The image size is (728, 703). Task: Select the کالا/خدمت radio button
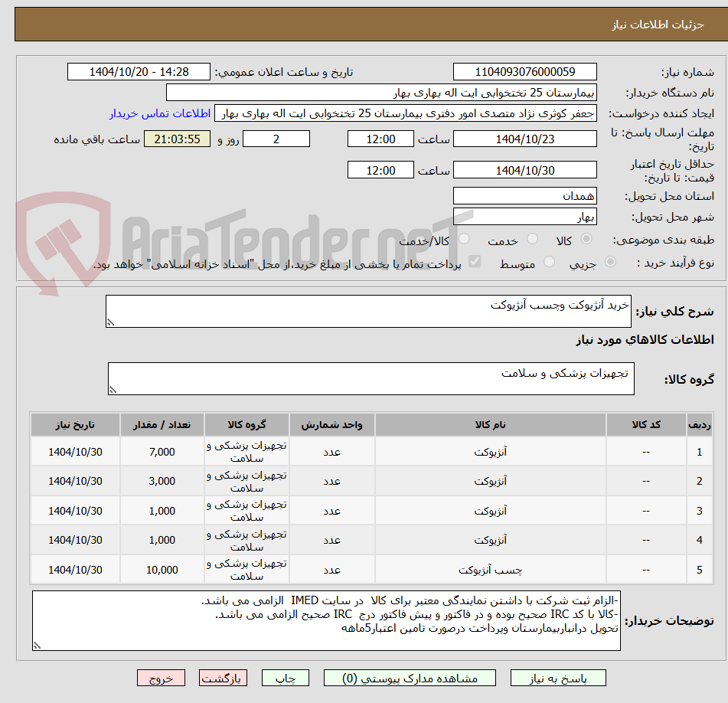click(464, 239)
